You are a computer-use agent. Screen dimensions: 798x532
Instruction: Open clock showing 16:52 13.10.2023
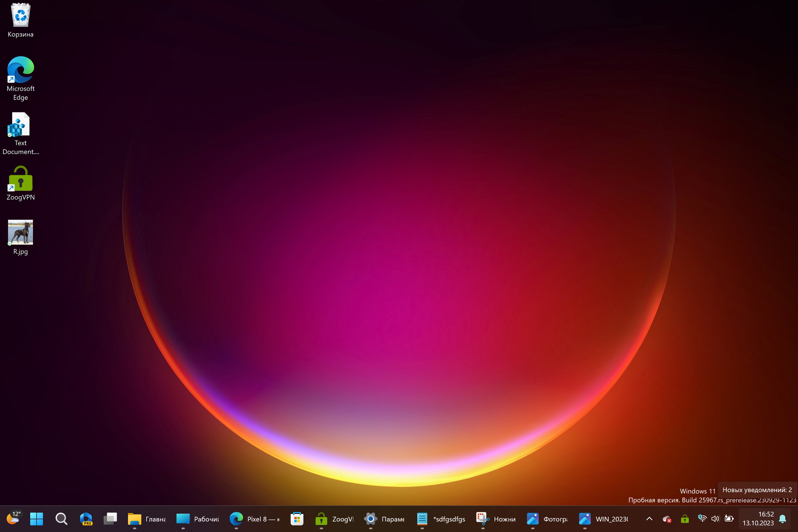tap(758, 518)
